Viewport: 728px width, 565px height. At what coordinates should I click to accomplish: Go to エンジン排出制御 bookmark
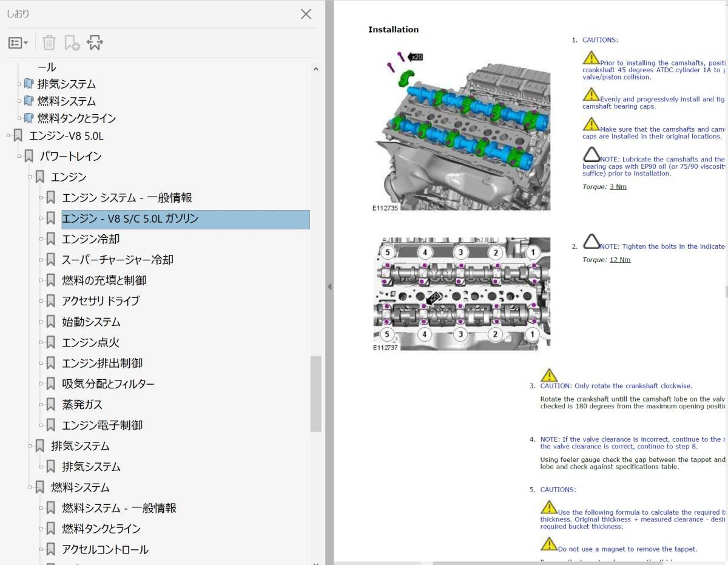click(x=102, y=363)
